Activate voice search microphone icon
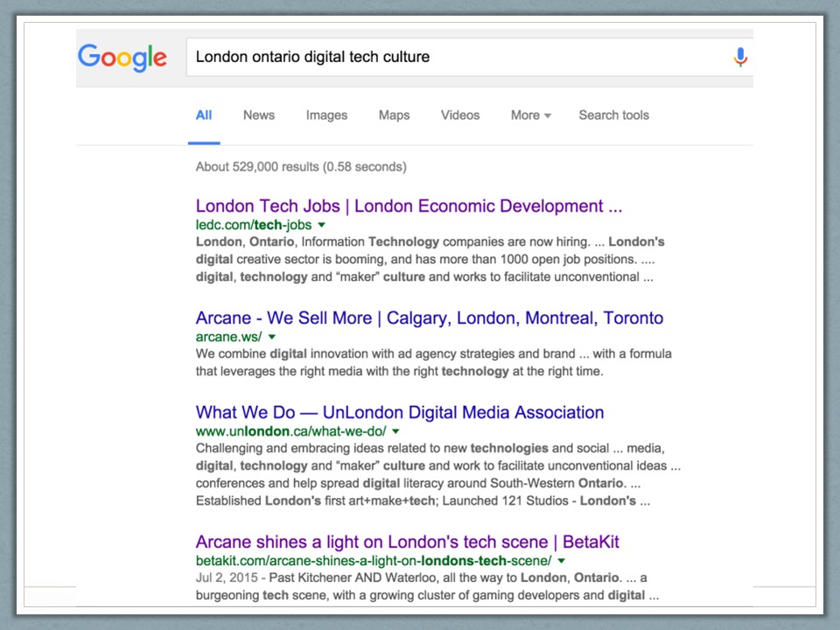The image size is (840, 630). 740,57
